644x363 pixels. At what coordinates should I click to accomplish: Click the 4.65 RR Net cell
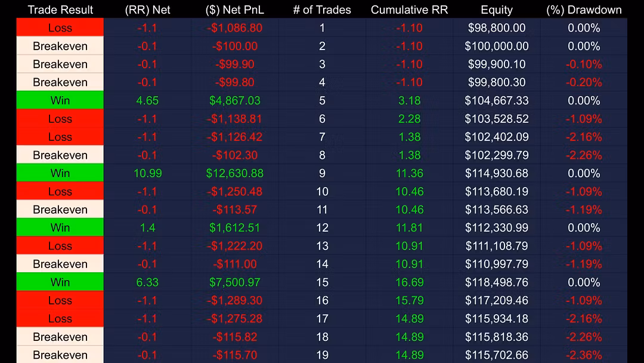pyautogui.click(x=147, y=100)
